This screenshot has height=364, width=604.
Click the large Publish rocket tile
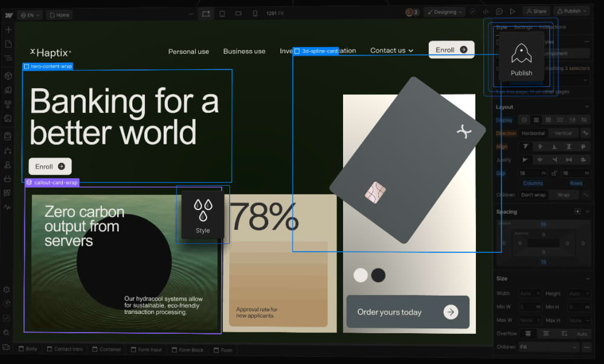[x=521, y=57]
